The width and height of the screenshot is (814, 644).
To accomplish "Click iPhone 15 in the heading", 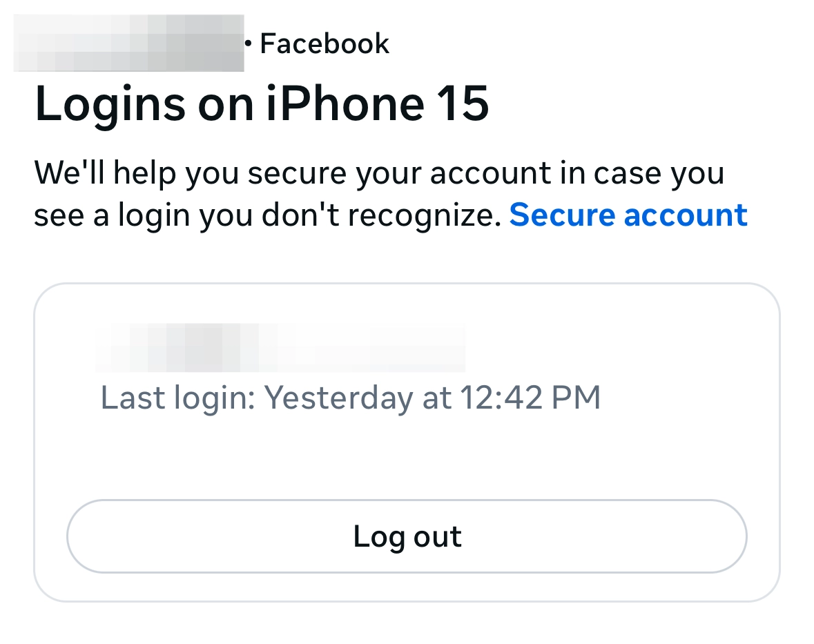I will [378, 104].
